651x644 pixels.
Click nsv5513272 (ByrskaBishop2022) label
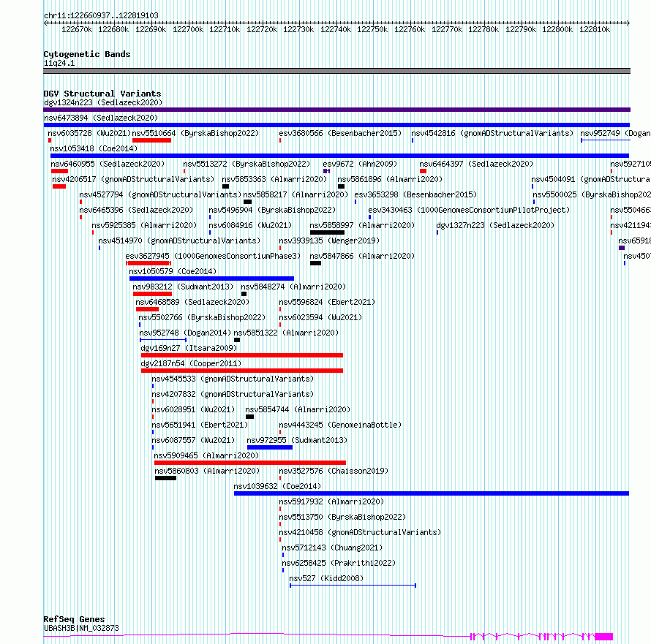tap(247, 164)
